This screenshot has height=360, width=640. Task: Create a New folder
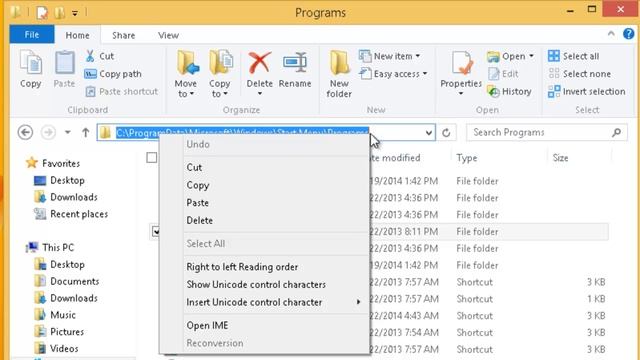point(339,74)
